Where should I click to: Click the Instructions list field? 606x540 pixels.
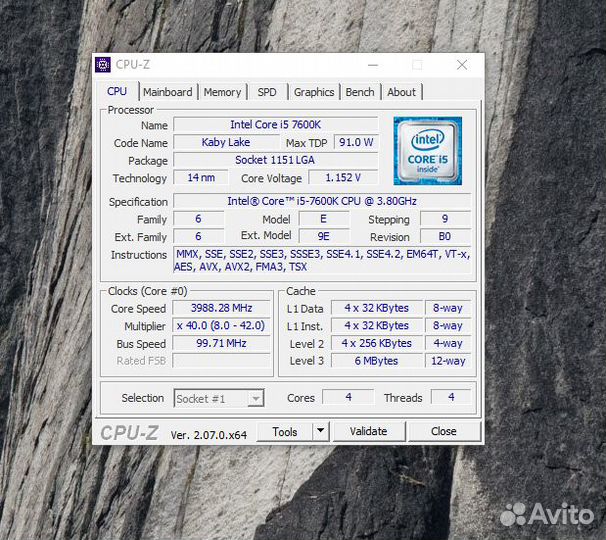point(322,260)
